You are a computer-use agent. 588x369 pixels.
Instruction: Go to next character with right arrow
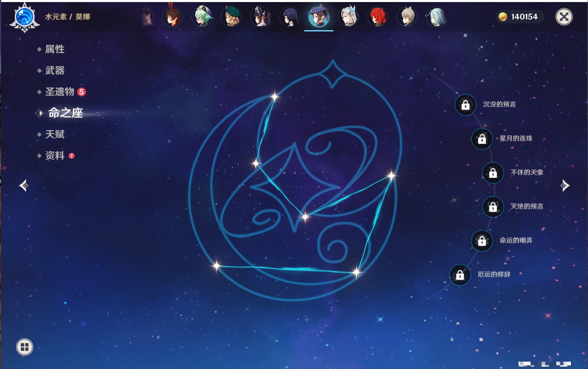coord(565,186)
